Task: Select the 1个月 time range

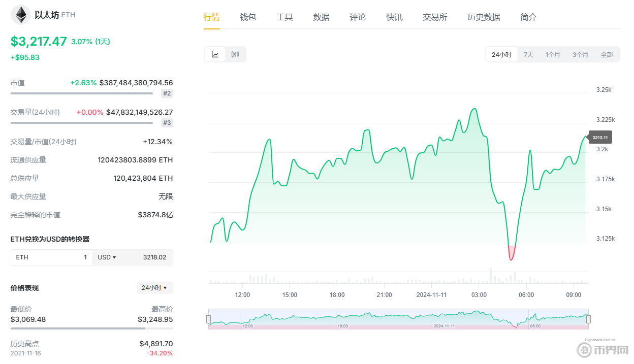Action: tap(553, 55)
